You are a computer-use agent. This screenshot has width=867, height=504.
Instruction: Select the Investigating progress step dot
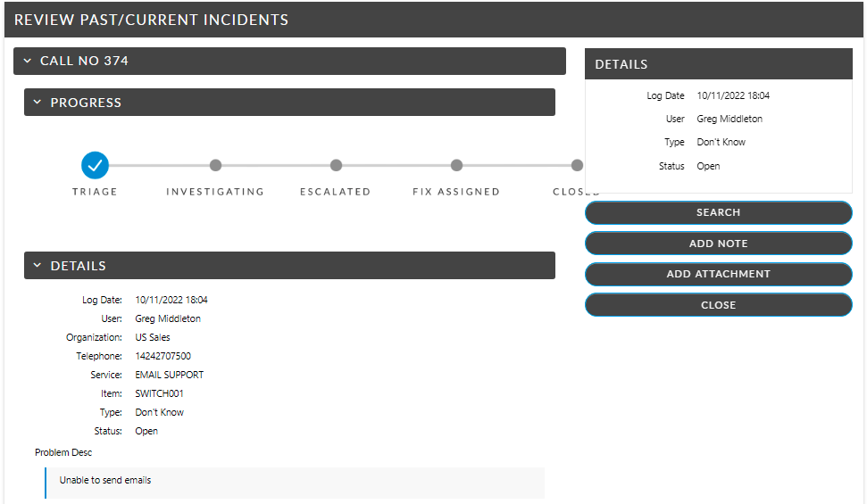[x=215, y=165]
